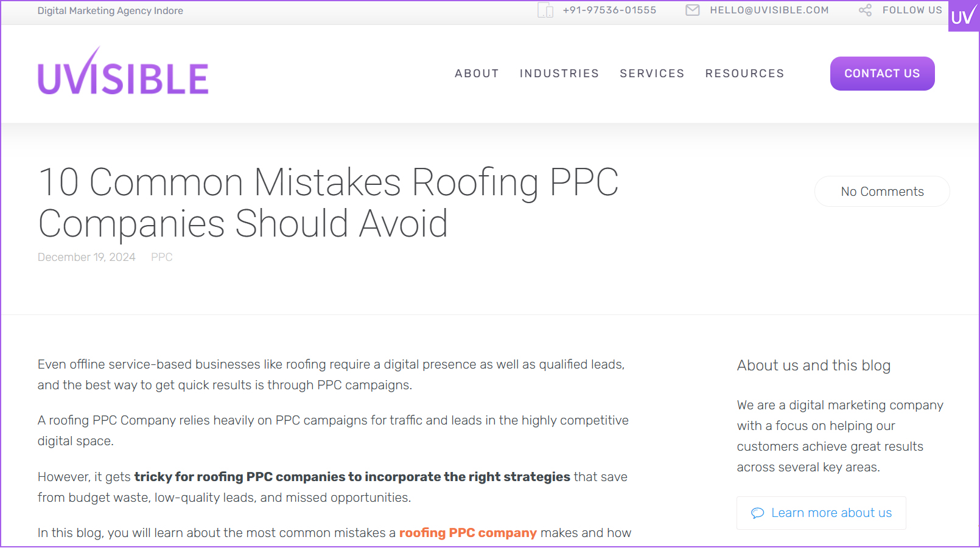This screenshot has height=548, width=980.
Task: Click the envelope email icon
Action: coord(692,10)
